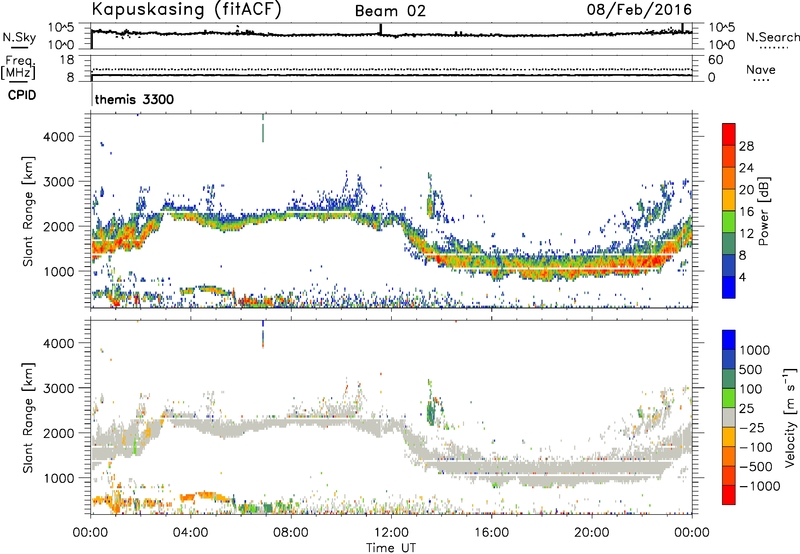Click the 'Slant Range [km]' label of the power panel

pyautogui.click(x=29, y=211)
